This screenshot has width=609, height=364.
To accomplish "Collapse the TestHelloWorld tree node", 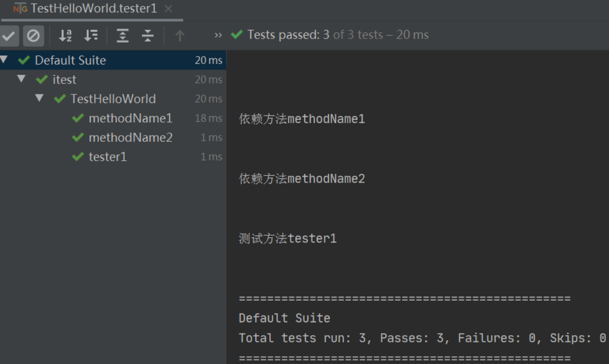I will click(39, 98).
